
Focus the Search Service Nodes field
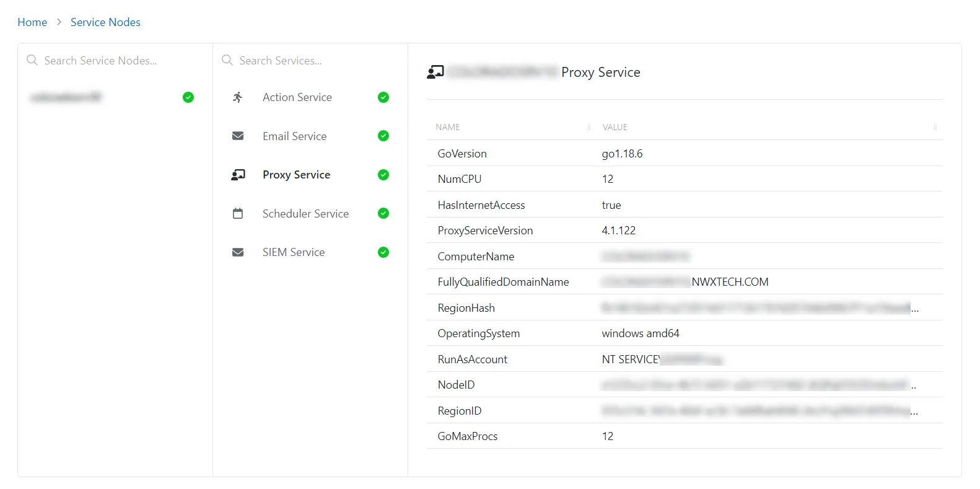click(x=115, y=61)
